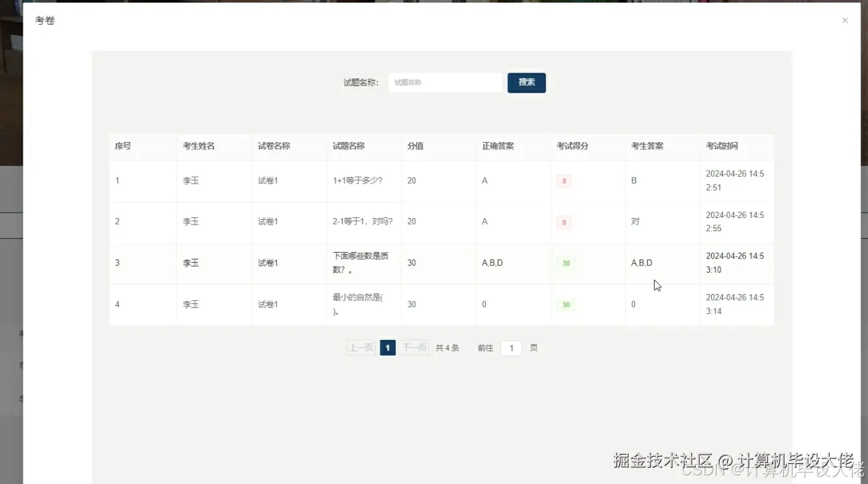This screenshot has height=484, width=868.
Task: Click the 上一页 previous page button
Action: tap(360, 347)
